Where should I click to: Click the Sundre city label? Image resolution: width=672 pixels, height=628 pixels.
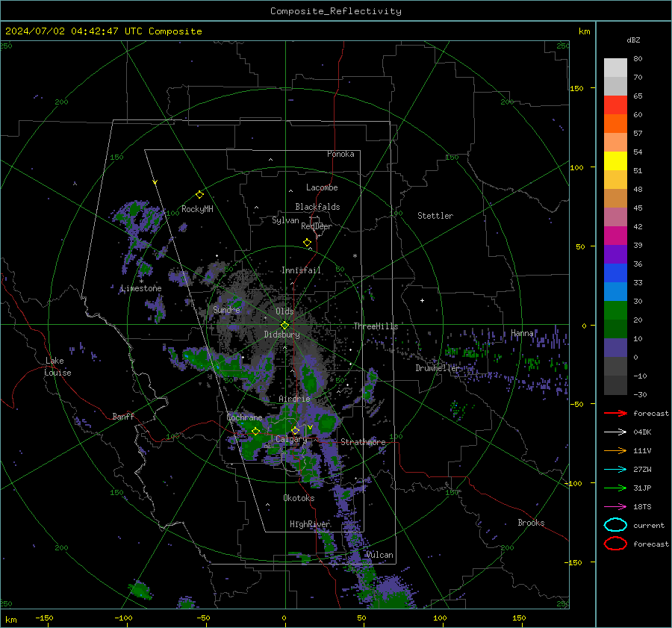pyautogui.click(x=226, y=310)
